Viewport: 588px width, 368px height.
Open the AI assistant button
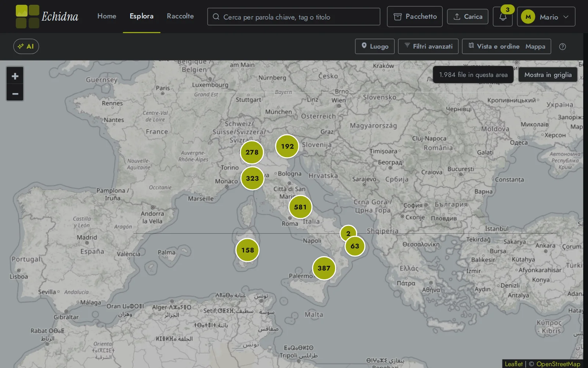(x=26, y=46)
